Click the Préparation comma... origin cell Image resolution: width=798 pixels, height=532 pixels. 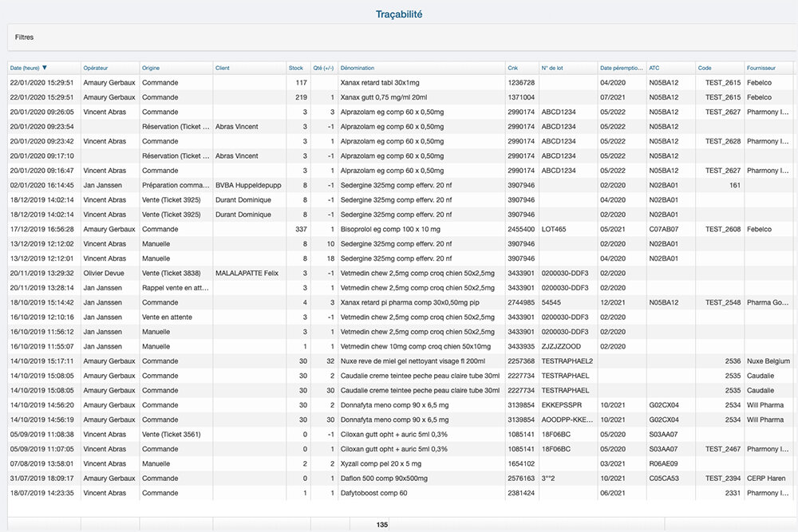(176, 185)
